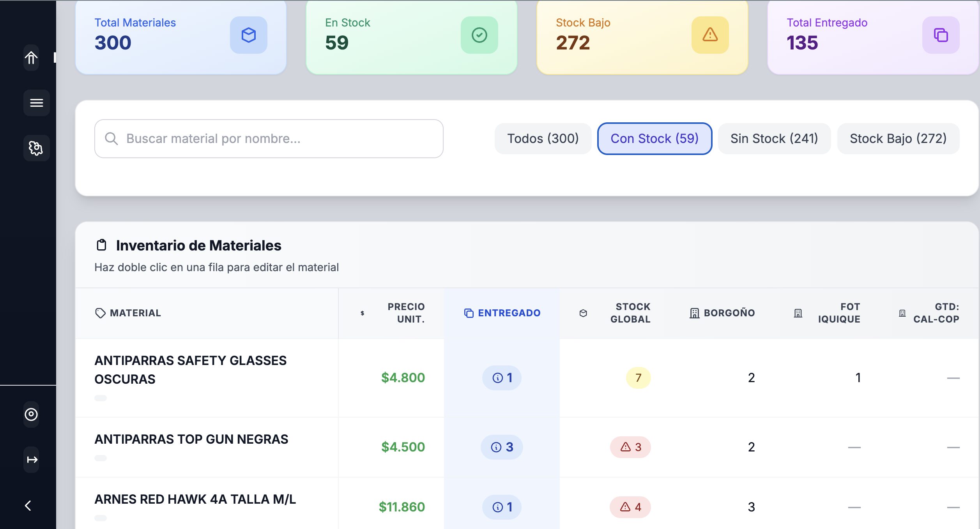Click the target icon in the lower sidebar
The height and width of the screenshot is (529, 980).
coord(31,414)
